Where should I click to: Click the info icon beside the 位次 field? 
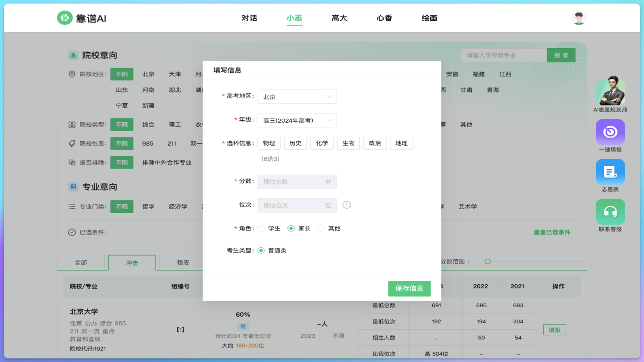coord(347,205)
